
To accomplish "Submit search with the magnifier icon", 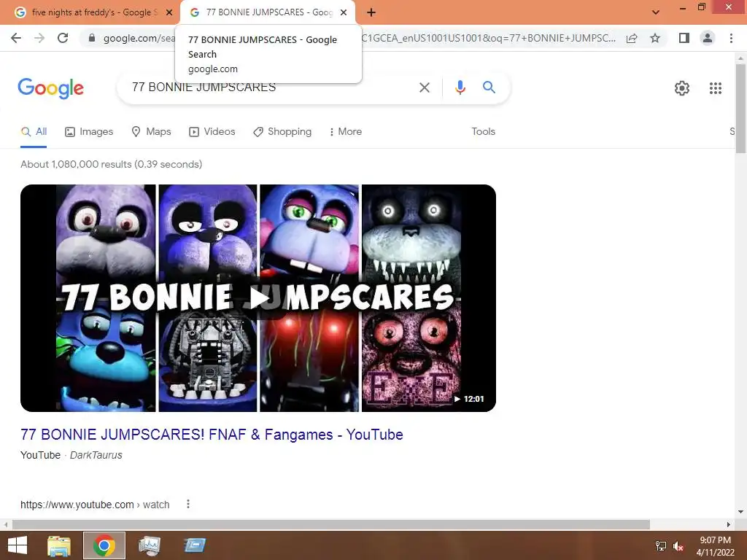I will (489, 87).
